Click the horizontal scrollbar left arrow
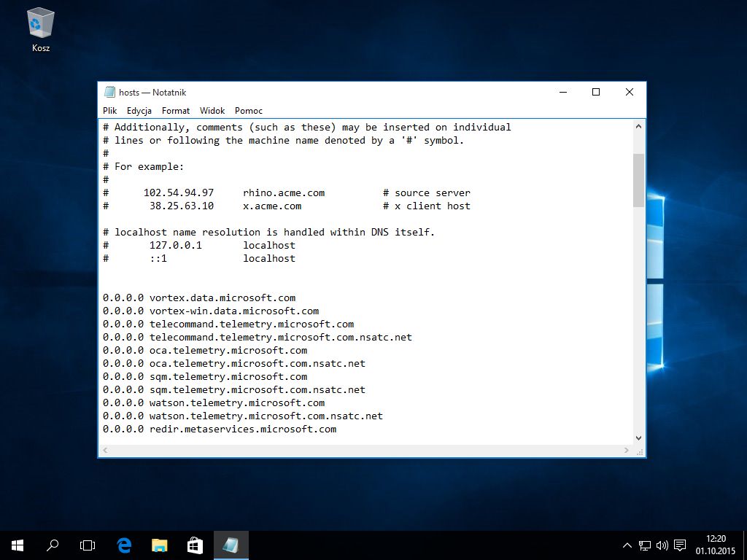 (105, 450)
